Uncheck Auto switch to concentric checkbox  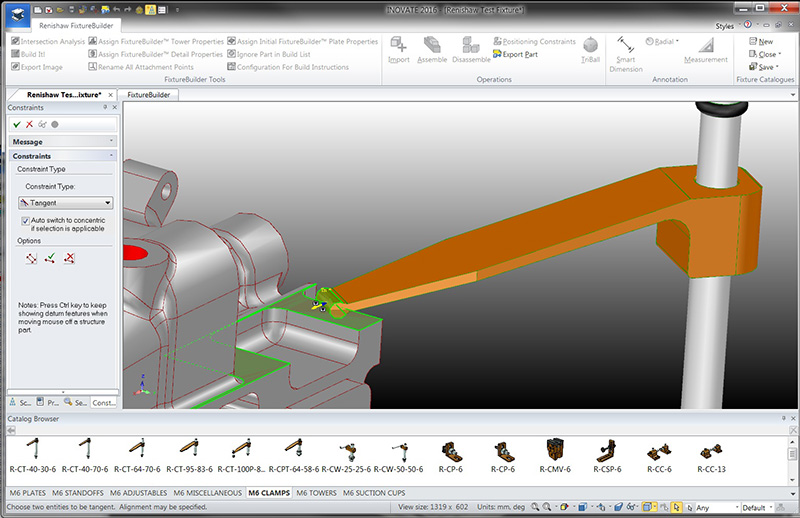(25, 219)
